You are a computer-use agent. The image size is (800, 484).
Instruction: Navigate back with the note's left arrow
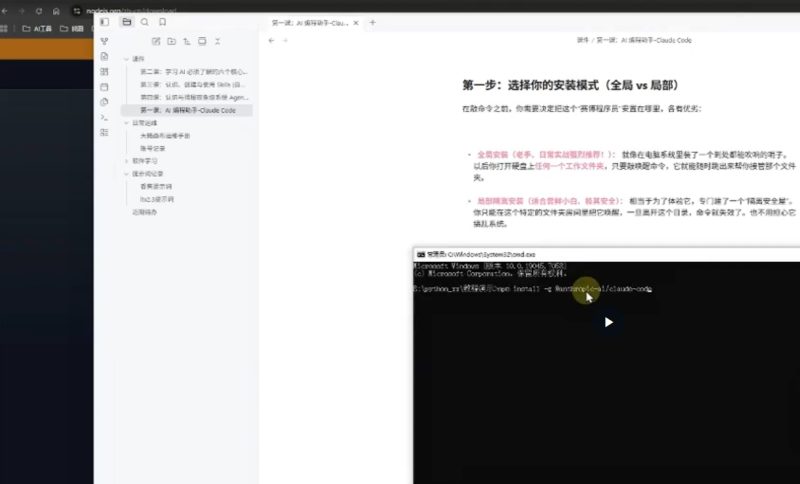[x=271, y=40]
